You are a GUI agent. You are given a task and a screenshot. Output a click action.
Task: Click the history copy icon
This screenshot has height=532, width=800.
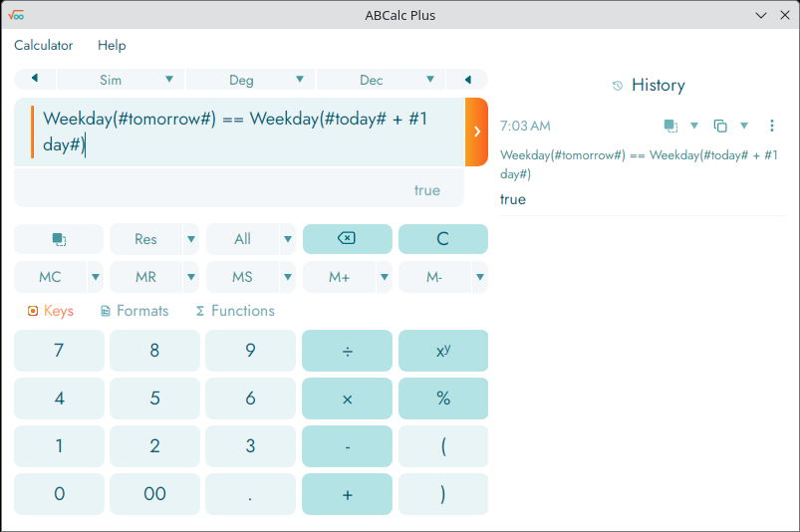click(720, 126)
